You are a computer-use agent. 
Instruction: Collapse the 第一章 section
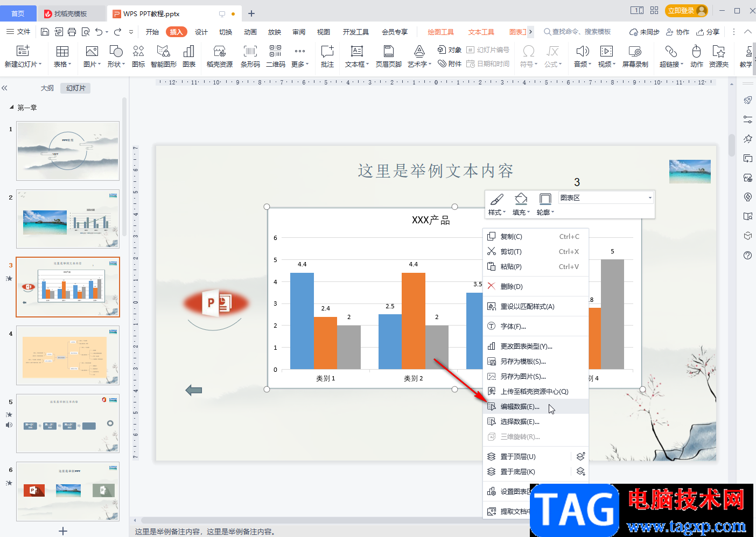[x=12, y=108]
